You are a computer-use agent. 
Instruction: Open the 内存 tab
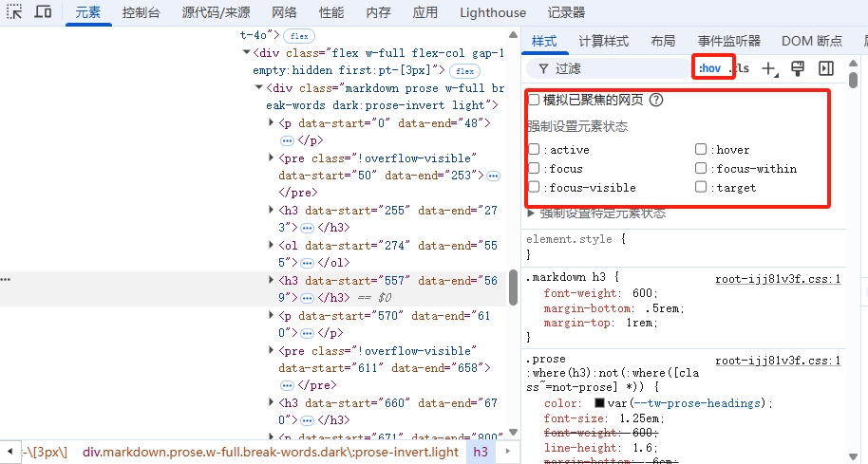point(378,12)
